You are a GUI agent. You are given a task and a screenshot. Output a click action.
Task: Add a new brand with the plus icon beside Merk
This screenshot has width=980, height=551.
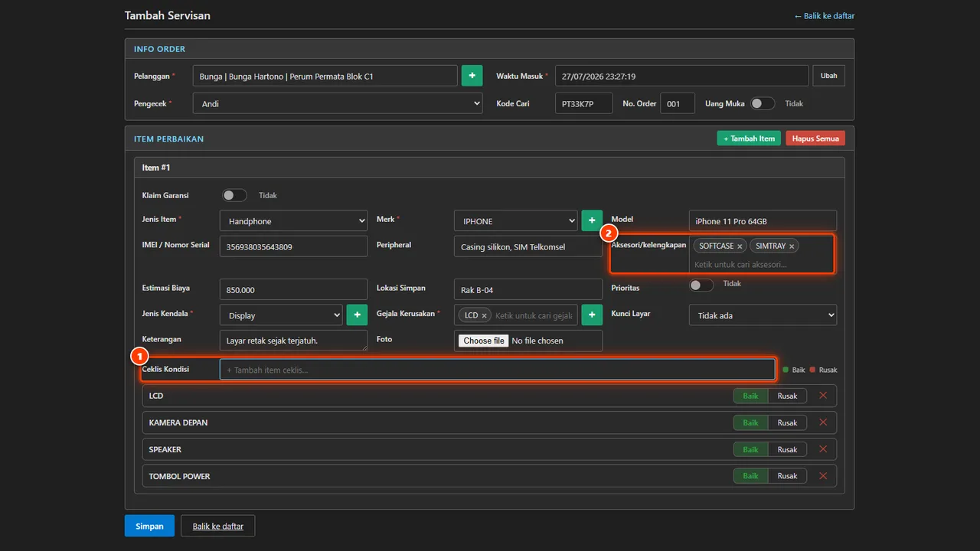coord(592,220)
